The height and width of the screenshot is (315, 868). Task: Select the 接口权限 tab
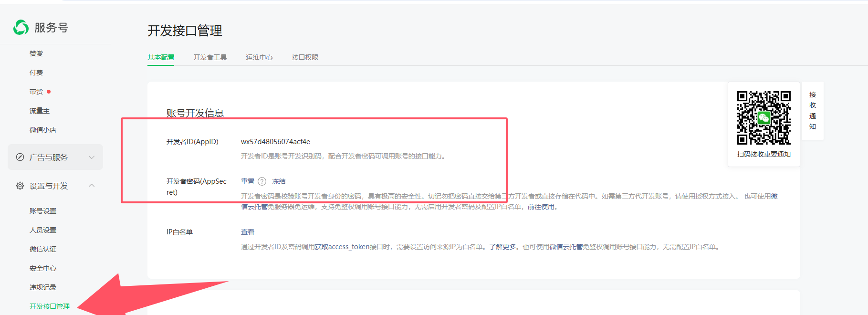click(305, 57)
